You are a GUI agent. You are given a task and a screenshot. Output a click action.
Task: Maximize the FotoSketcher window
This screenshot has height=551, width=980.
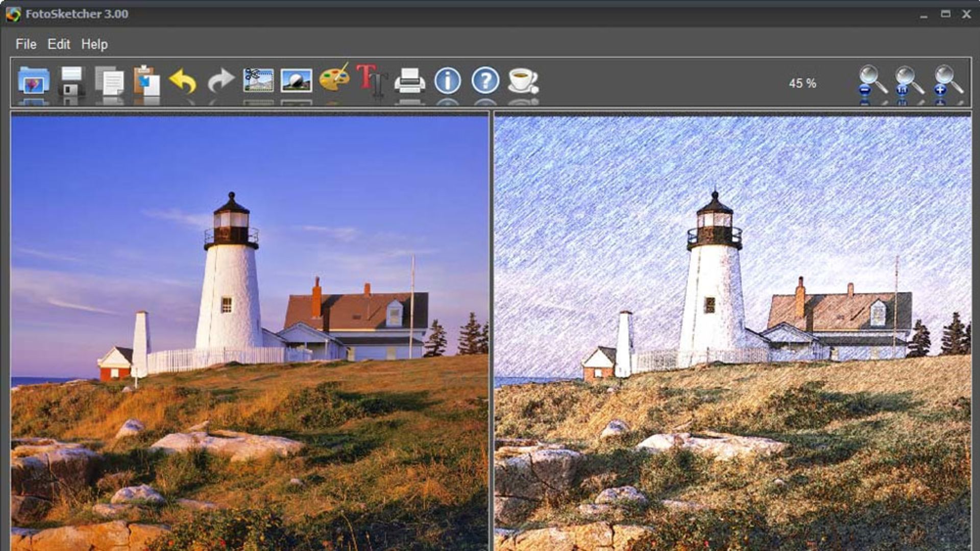pos(945,14)
